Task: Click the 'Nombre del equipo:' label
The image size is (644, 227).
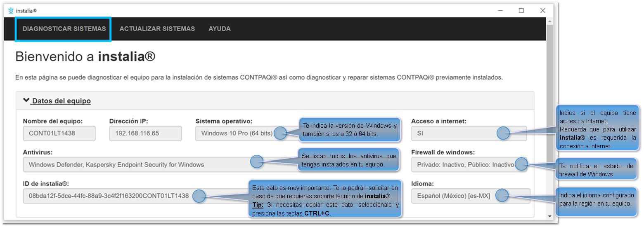Action: (x=53, y=121)
